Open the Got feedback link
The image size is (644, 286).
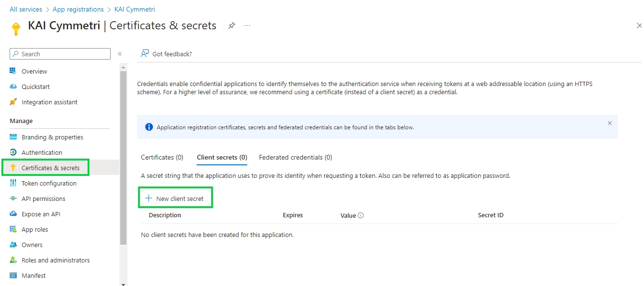tap(166, 54)
